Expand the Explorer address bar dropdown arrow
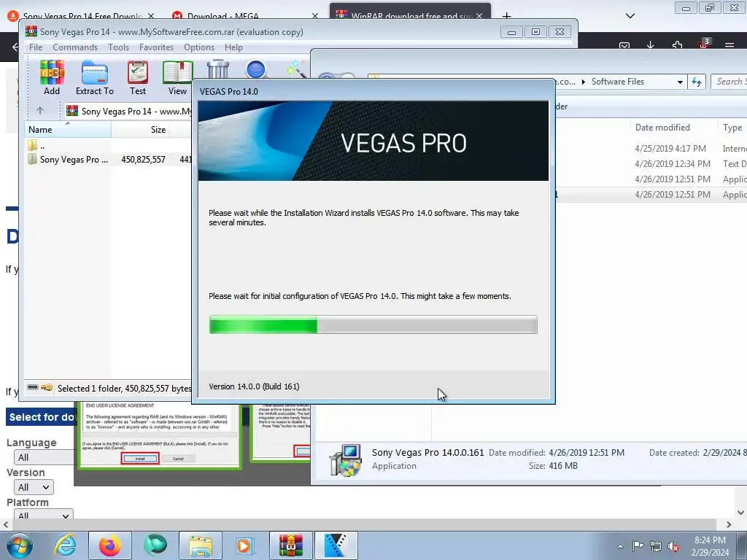747x560 pixels. pyautogui.click(x=680, y=82)
